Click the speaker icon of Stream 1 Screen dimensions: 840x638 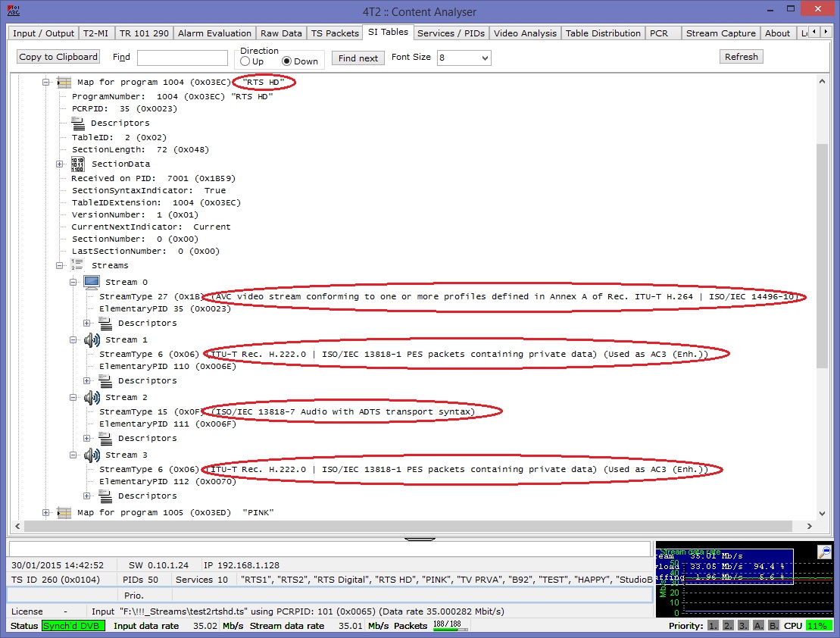[92, 340]
